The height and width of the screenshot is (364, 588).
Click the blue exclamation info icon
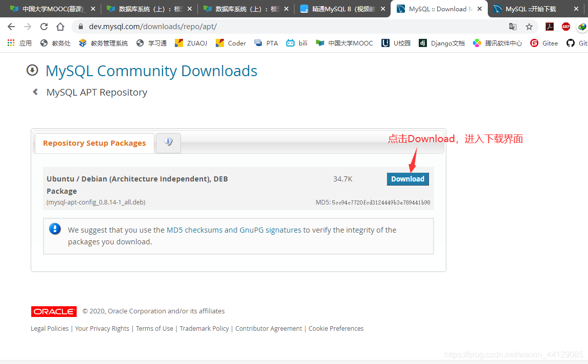click(55, 229)
